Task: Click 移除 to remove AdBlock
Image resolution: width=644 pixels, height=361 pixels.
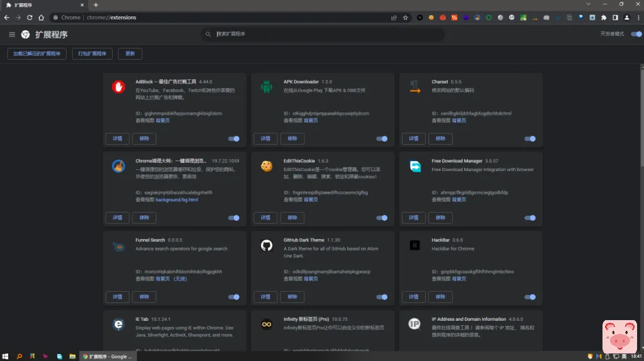Action: pyautogui.click(x=144, y=139)
